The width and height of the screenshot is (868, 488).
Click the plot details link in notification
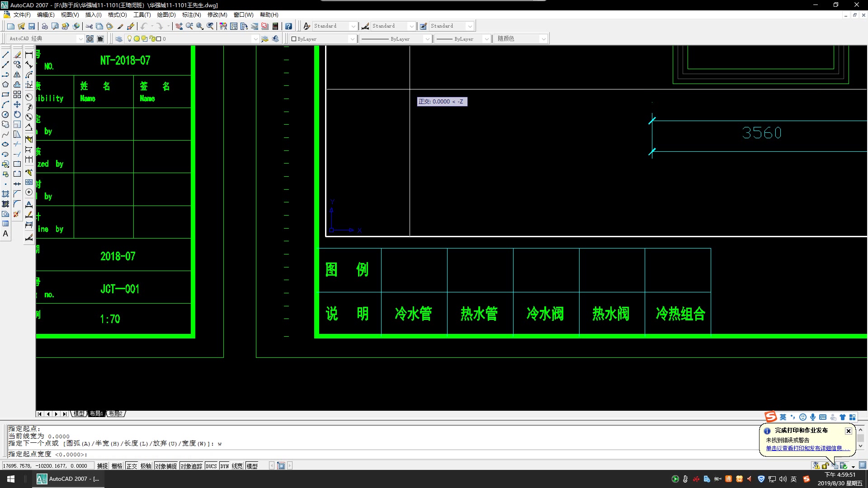coord(804,448)
